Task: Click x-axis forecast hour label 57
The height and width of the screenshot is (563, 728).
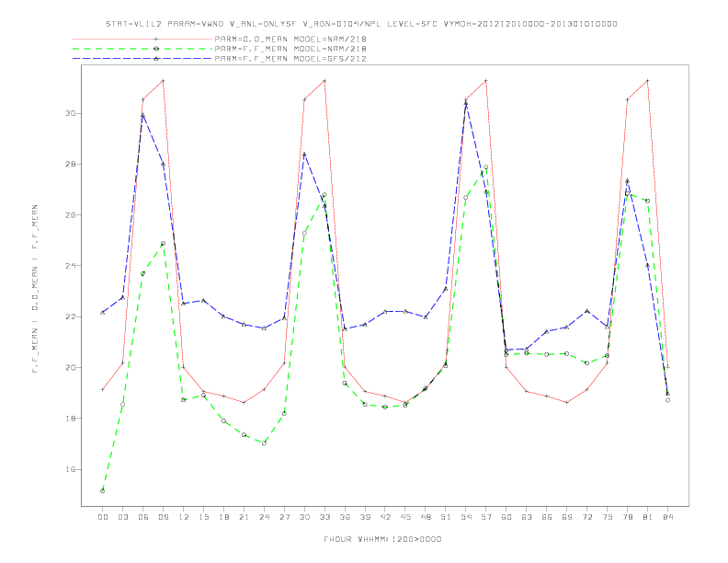Action: pyautogui.click(x=486, y=517)
